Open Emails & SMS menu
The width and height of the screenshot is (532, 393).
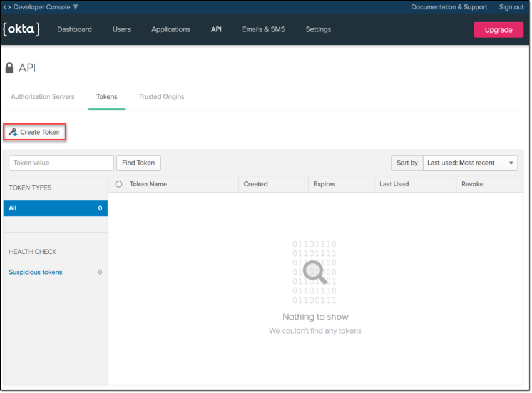(263, 29)
